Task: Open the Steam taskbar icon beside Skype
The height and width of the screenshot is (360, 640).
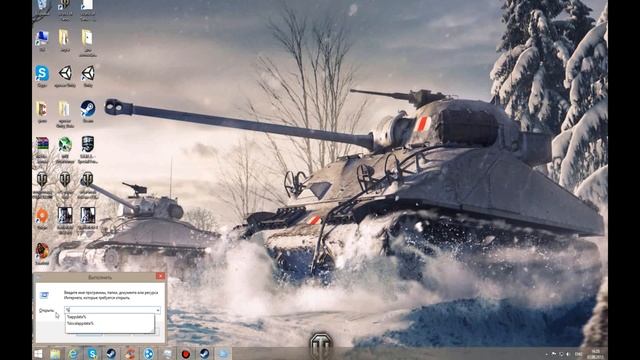Action: [x=111, y=353]
